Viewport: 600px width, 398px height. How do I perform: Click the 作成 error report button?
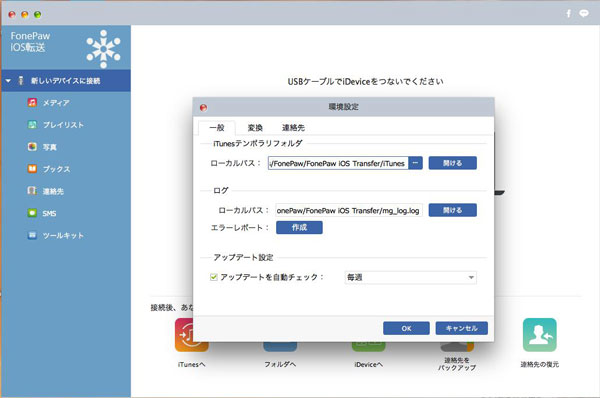click(x=299, y=227)
